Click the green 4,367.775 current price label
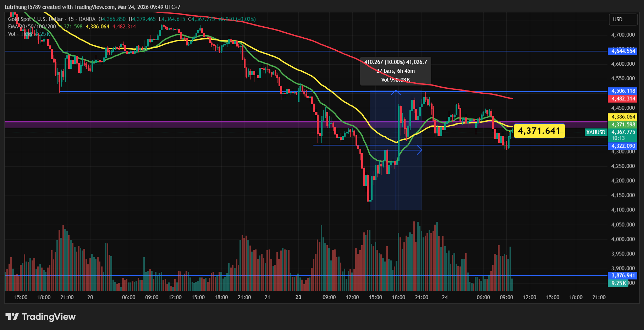644x330 pixels. (x=623, y=132)
